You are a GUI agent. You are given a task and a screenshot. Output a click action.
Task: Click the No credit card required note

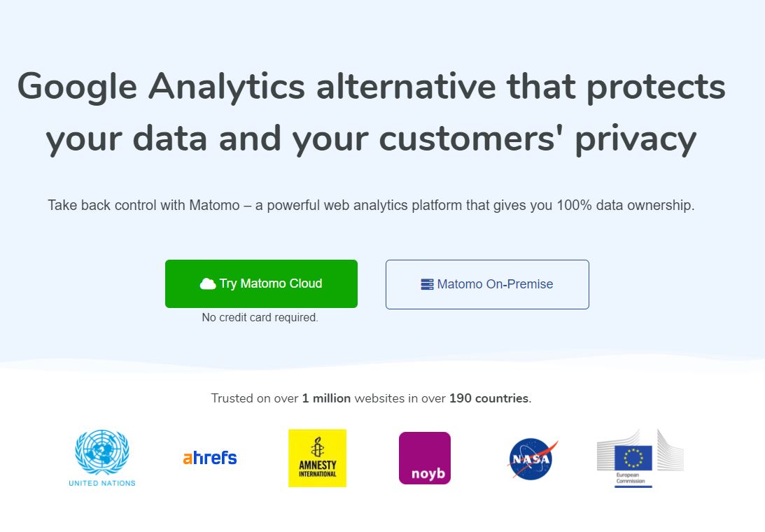[260, 317]
